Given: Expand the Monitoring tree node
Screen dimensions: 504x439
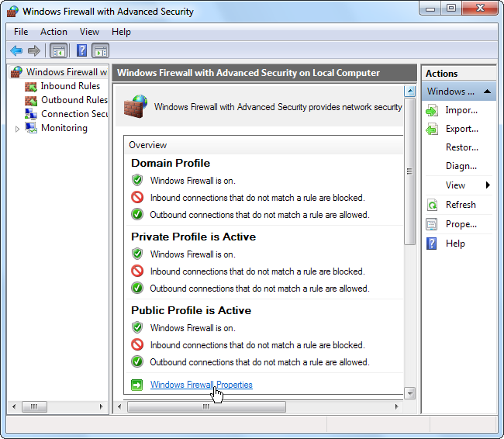Looking at the screenshot, I should tap(17, 129).
